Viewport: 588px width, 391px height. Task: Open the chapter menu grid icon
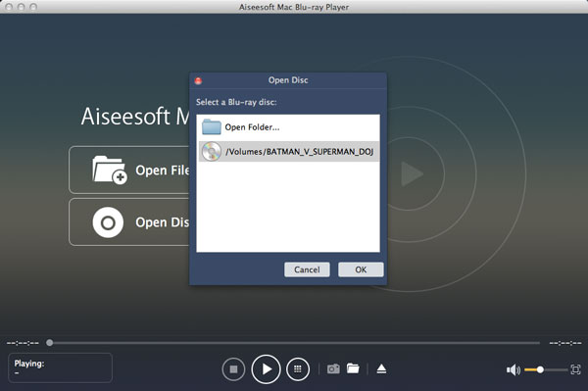pos(298,369)
